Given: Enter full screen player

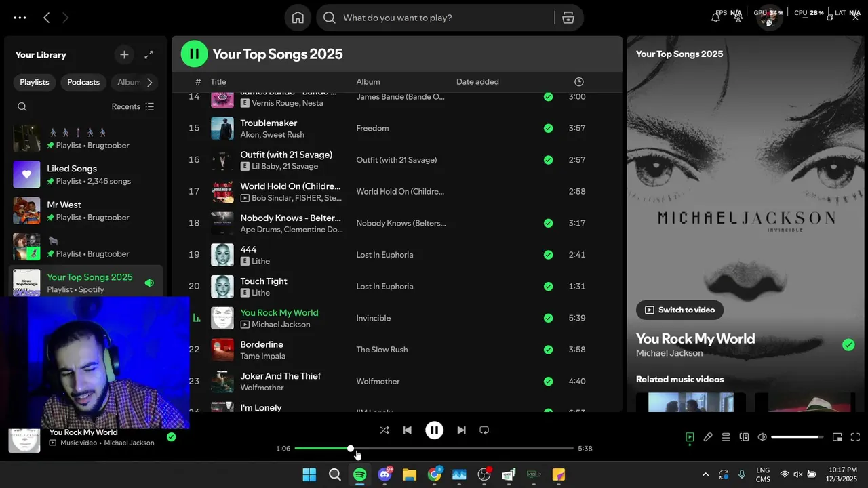Looking at the screenshot, I should click(x=855, y=437).
